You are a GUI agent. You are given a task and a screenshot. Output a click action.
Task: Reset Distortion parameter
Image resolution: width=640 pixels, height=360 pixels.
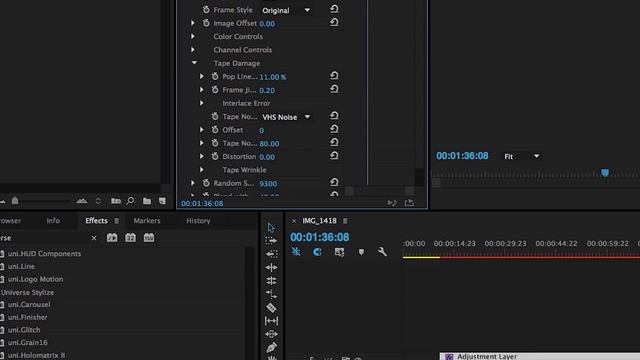pos(334,156)
